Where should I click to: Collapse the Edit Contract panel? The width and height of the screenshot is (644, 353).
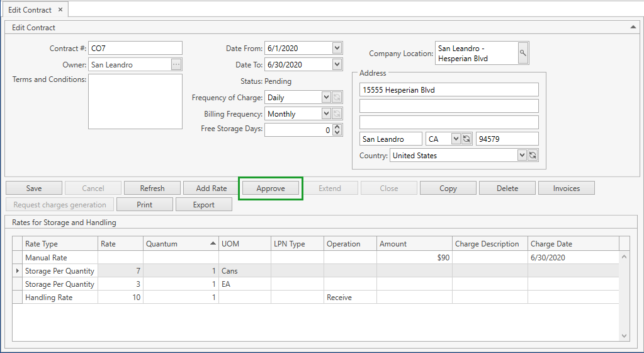coord(633,27)
